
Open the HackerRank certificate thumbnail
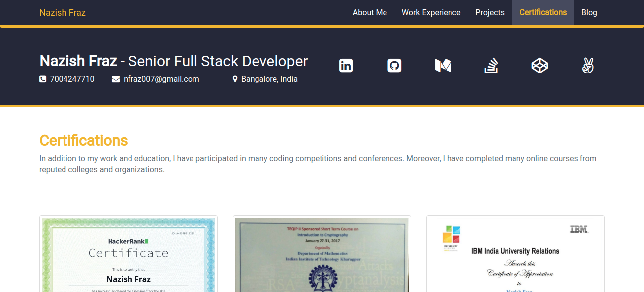pos(128,254)
